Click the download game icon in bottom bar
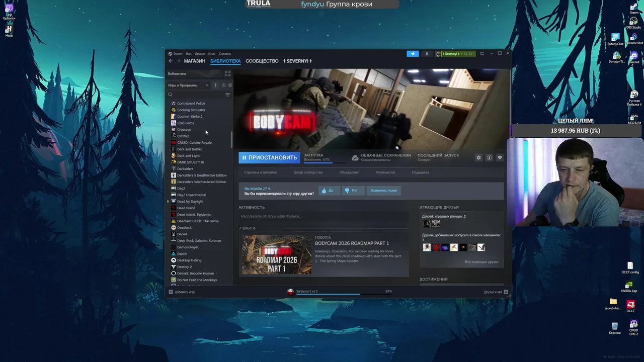The width and height of the screenshot is (644, 362). (x=290, y=291)
